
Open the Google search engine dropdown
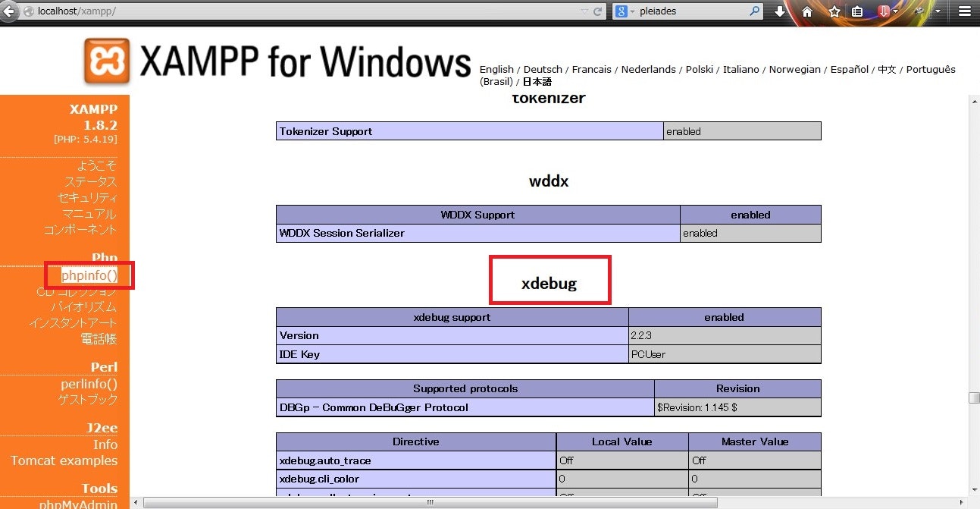pyautogui.click(x=625, y=11)
